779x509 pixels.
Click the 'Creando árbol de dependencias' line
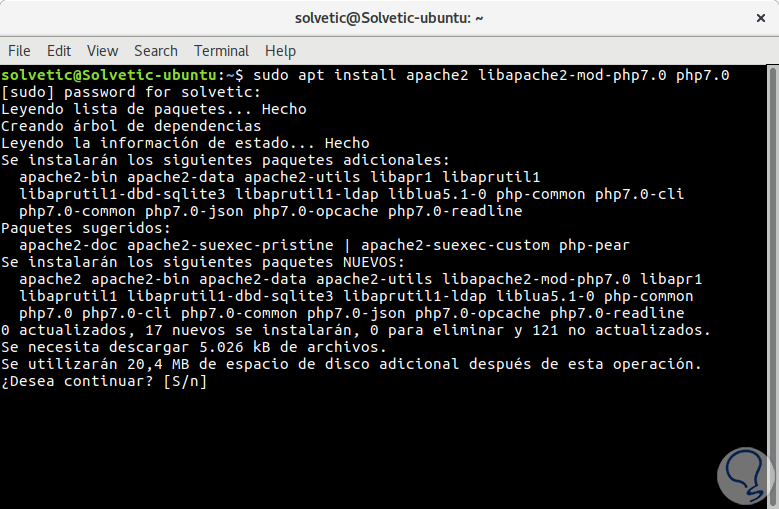[131, 126]
